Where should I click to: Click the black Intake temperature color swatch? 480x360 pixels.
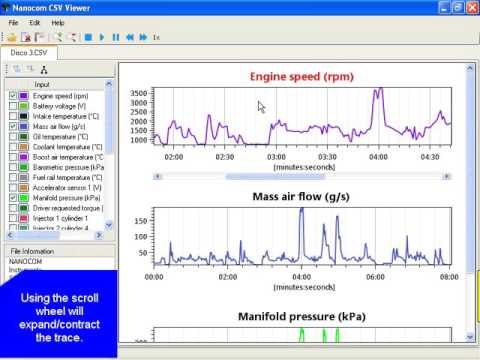click(24, 116)
